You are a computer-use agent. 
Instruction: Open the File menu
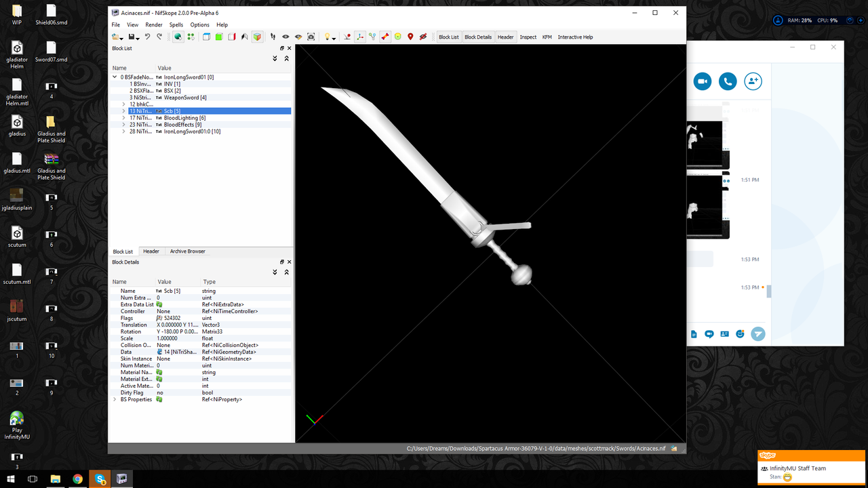[x=116, y=25]
